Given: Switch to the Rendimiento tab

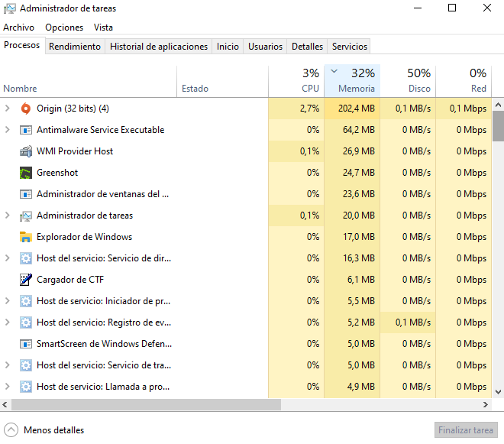Looking at the screenshot, I should tap(75, 47).
